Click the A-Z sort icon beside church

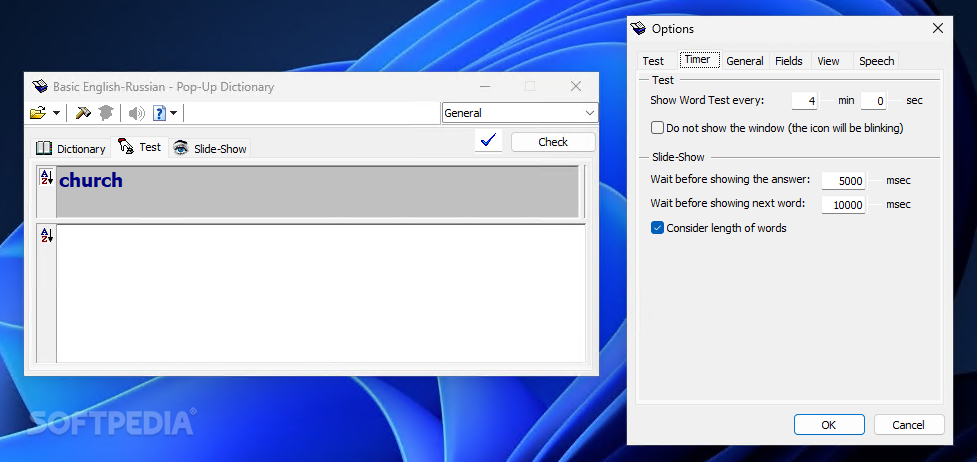(x=47, y=176)
